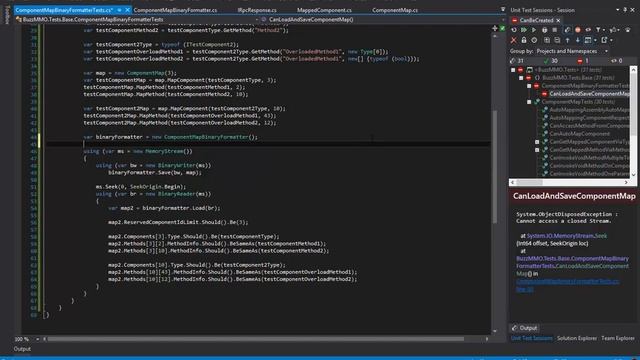Screen dimensions: 640x360
Task: Filter by 0 ignored tests counter
Action: pyautogui.click(x=616, y=60)
